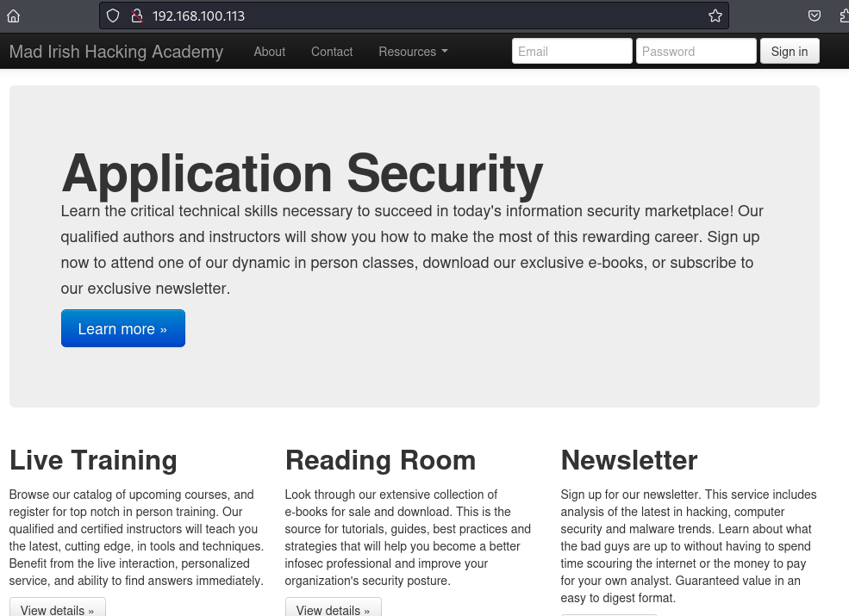Click the Application Security headline
This screenshot has height=616, width=849.
point(302,173)
